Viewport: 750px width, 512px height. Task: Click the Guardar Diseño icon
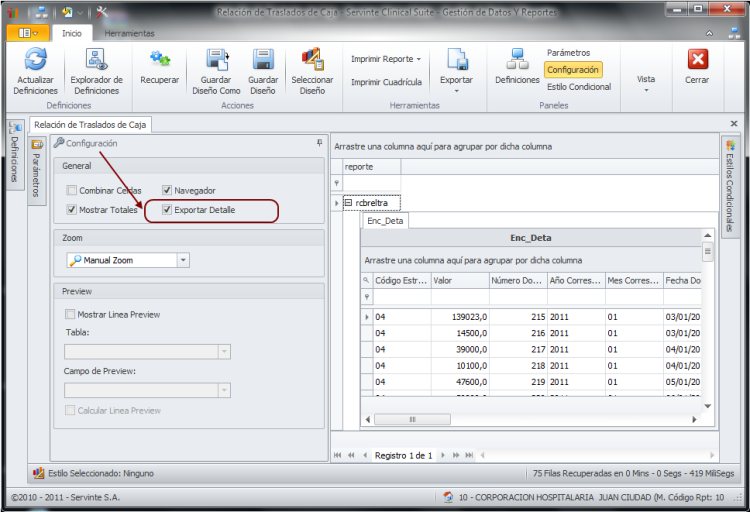pos(263,60)
